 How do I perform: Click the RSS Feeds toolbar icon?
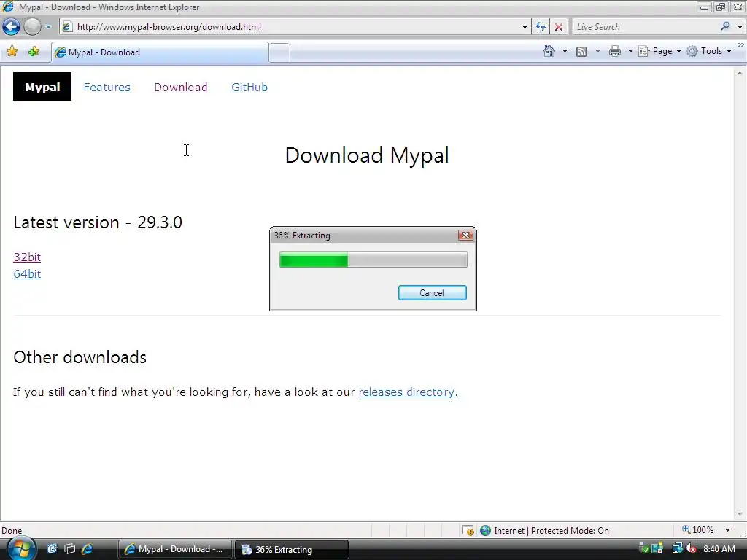581,51
